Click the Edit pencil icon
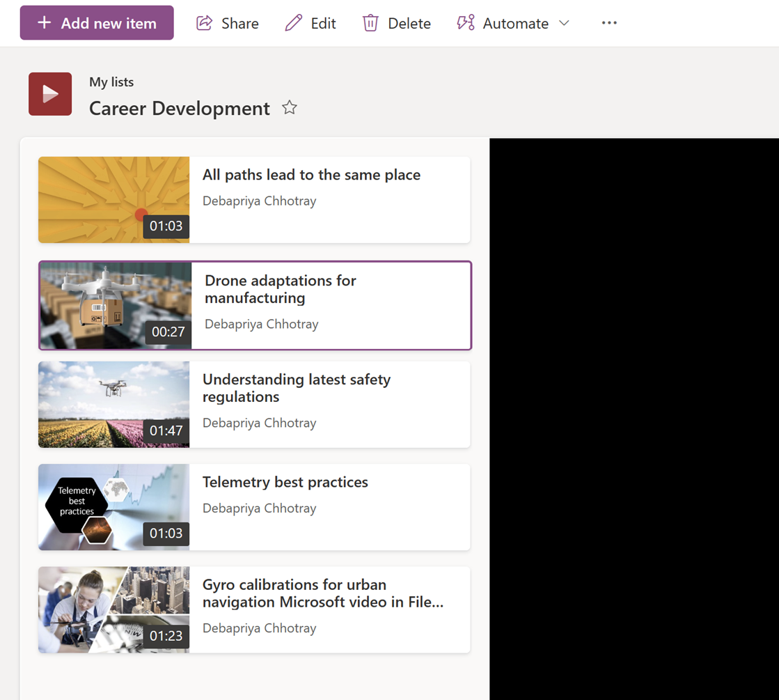The height and width of the screenshot is (700, 779). (x=293, y=23)
